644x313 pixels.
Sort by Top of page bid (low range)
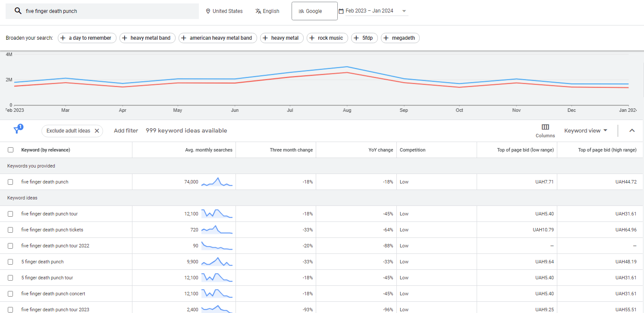(x=525, y=150)
